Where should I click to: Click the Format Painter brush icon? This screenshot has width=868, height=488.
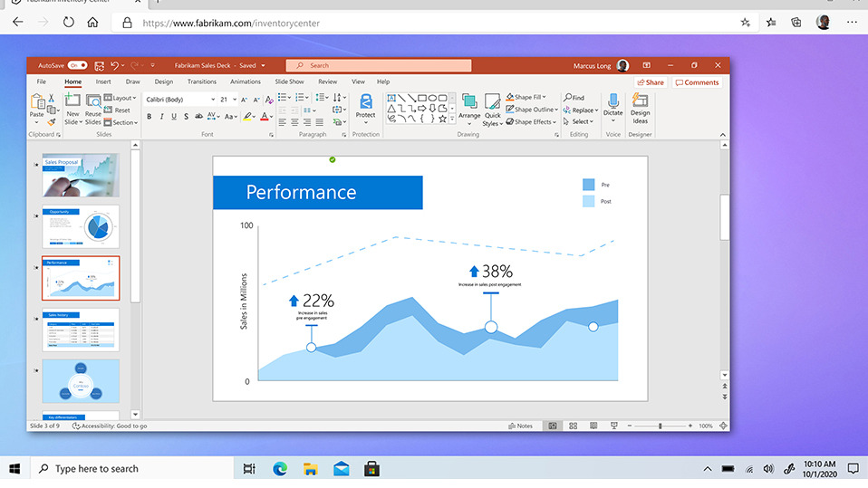coord(52,121)
